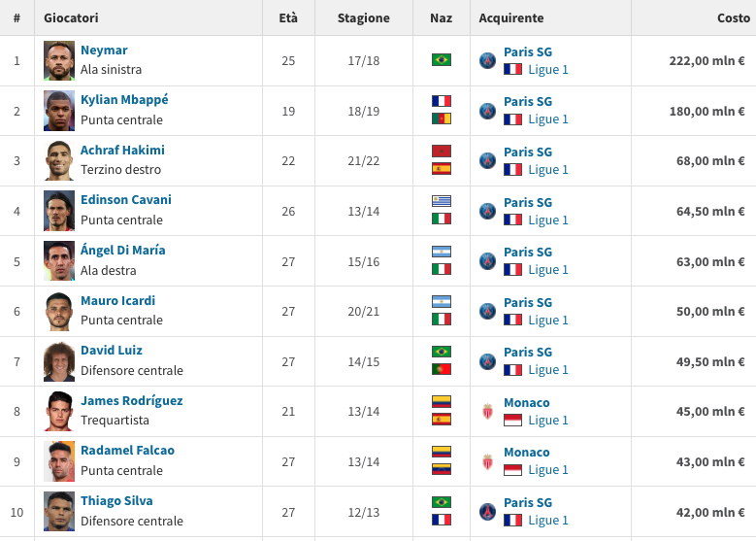
Task: Sort the table by the Stagione column
Action: click(x=364, y=18)
